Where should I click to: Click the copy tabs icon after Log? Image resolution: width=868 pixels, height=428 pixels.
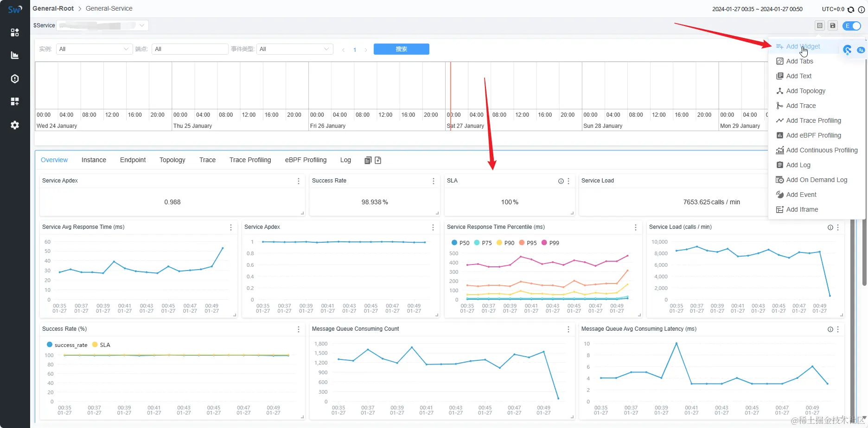coord(368,160)
